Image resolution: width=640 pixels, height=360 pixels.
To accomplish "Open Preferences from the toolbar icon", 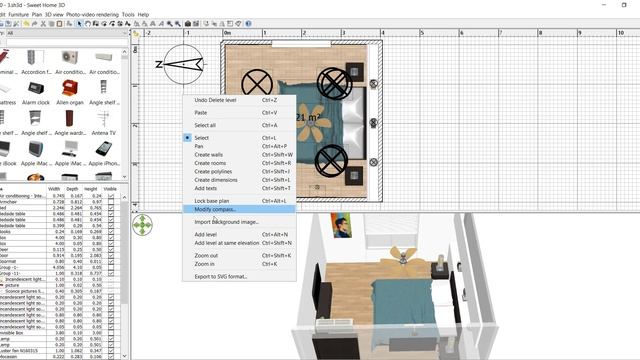I will [x=16, y=24].
